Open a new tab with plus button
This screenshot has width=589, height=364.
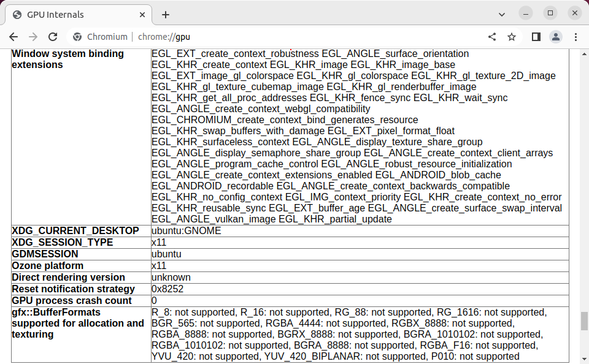pos(166,15)
